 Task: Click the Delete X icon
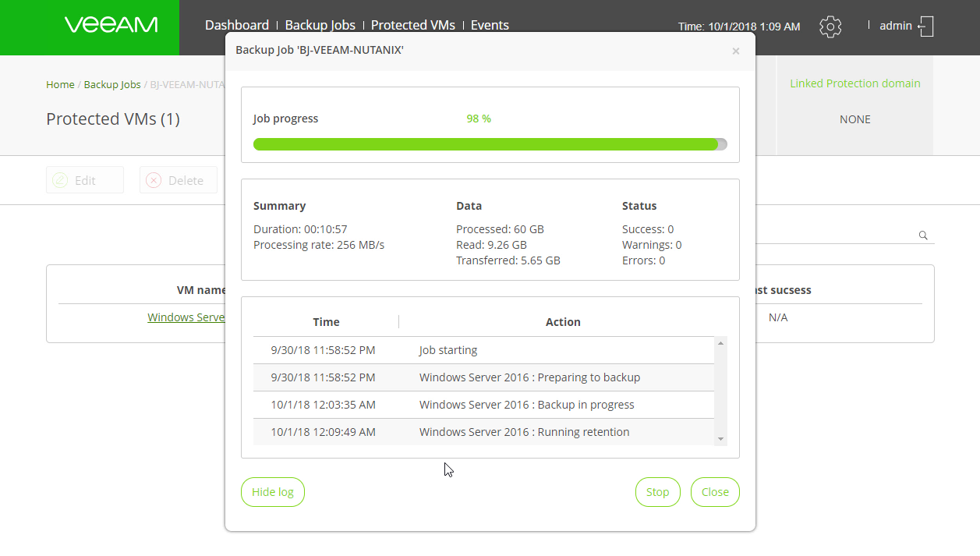[154, 180]
